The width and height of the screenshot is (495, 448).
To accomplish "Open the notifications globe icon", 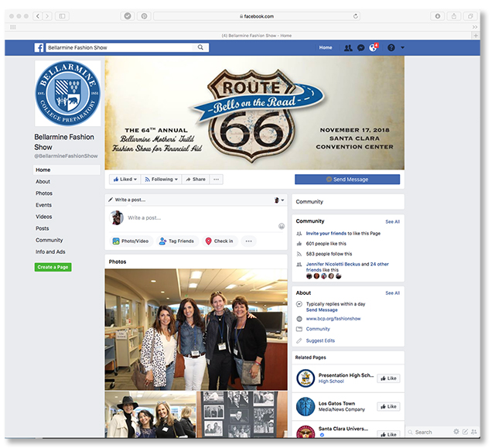I will pyautogui.click(x=373, y=48).
